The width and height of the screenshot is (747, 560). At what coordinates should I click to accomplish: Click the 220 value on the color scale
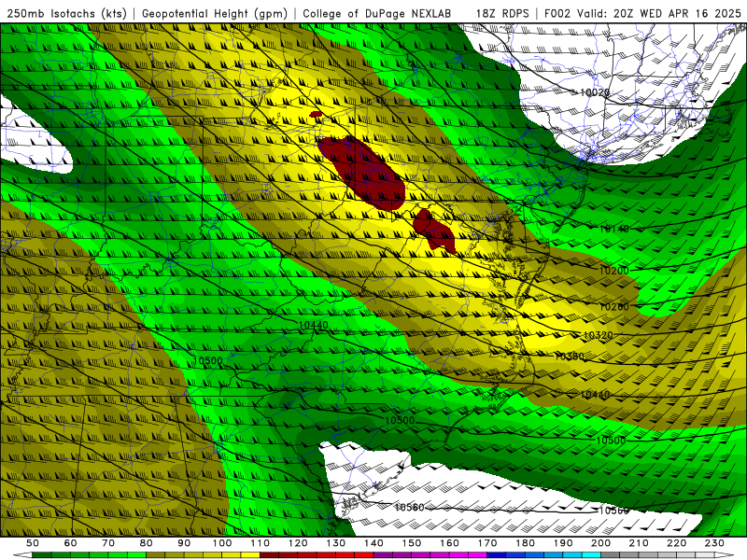tap(677, 543)
